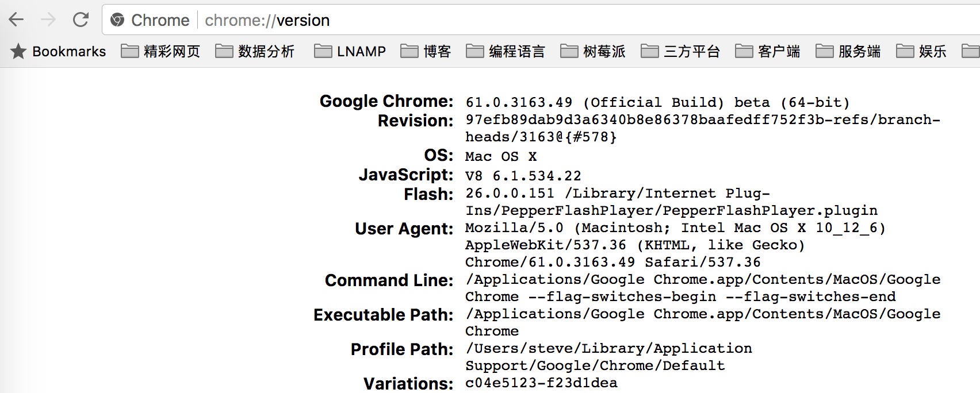980x393 pixels.
Task: Open the 三方平台 bookmark folder
Action: click(x=680, y=51)
